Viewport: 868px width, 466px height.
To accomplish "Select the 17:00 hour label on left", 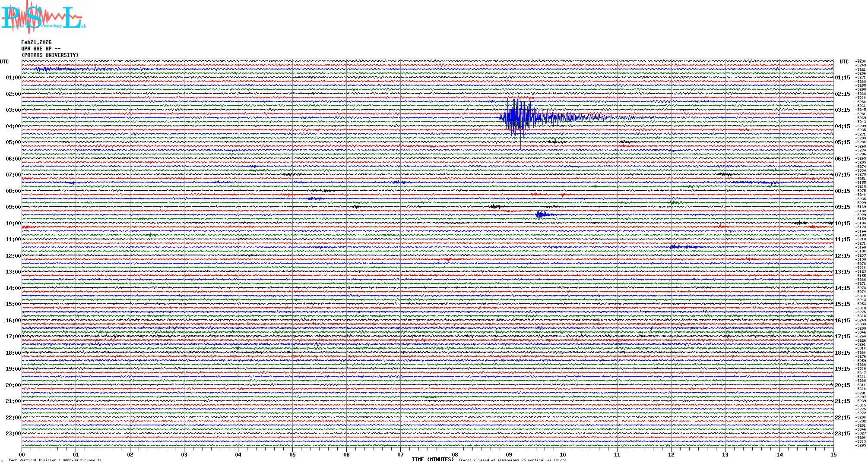I will tap(13, 337).
